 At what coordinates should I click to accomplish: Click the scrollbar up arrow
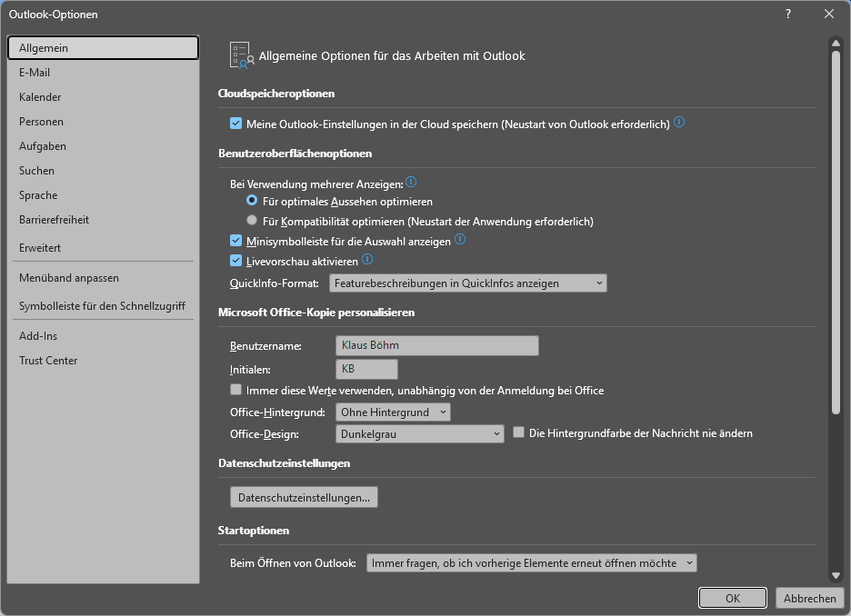click(836, 43)
